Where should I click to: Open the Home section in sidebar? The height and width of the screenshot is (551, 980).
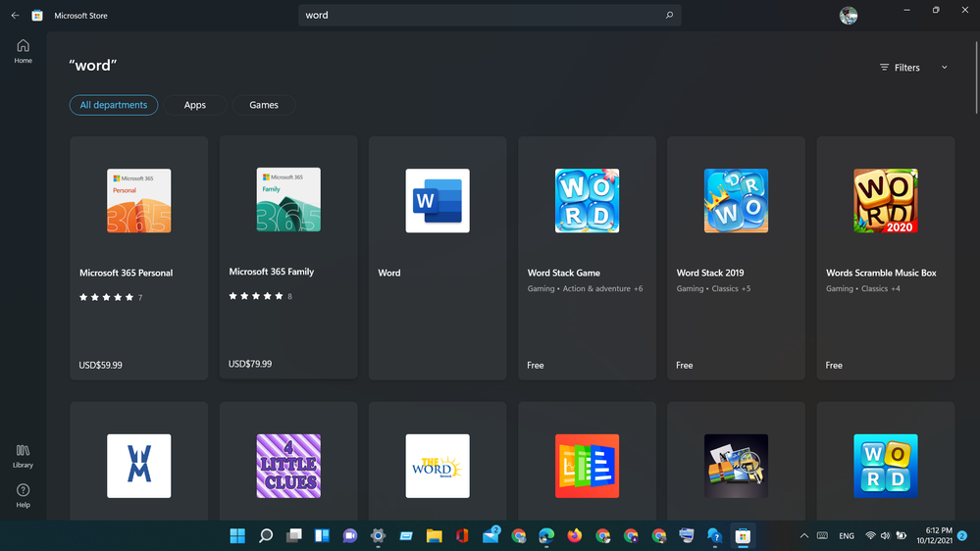(x=24, y=51)
